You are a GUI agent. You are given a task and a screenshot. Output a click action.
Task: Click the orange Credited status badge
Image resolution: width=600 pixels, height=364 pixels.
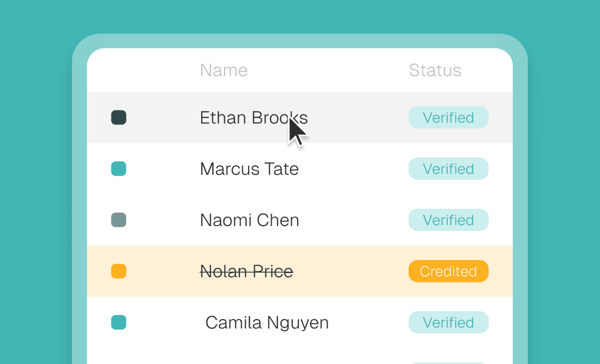pos(448,271)
